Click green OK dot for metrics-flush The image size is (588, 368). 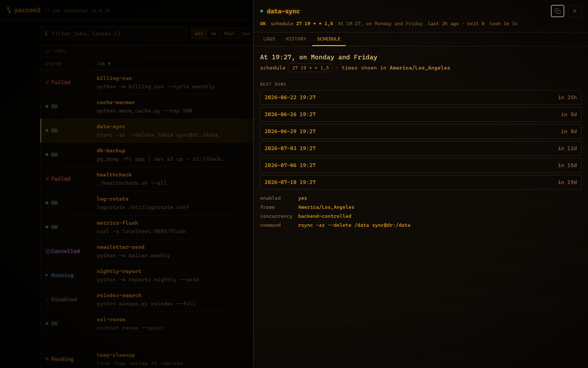click(x=47, y=227)
